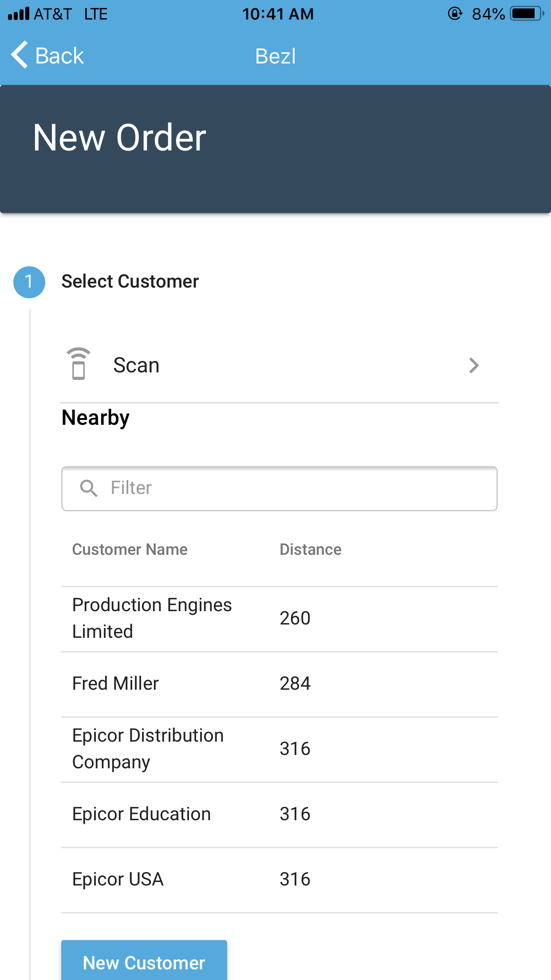Choose Fred Miller from nearby list

pyautogui.click(x=116, y=684)
